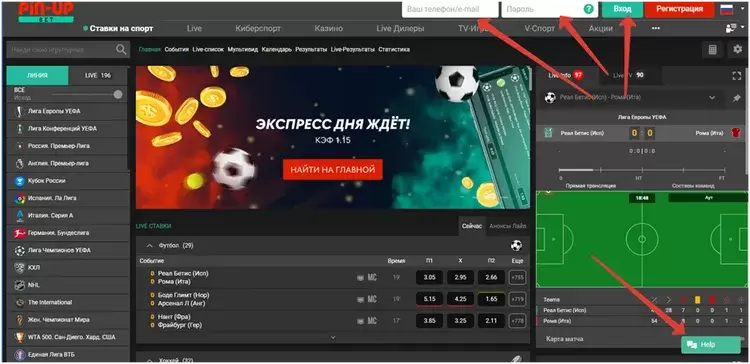Viewport: 750px width, 364px height.
Task: Pin the Реал Бетис match widget
Action: pyautogui.click(x=737, y=98)
